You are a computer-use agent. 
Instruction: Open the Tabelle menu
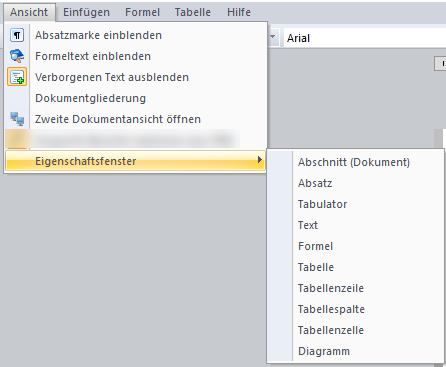pos(193,12)
